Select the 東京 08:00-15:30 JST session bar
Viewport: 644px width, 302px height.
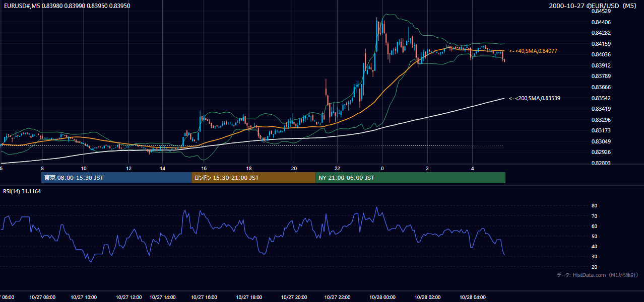[x=116, y=178]
